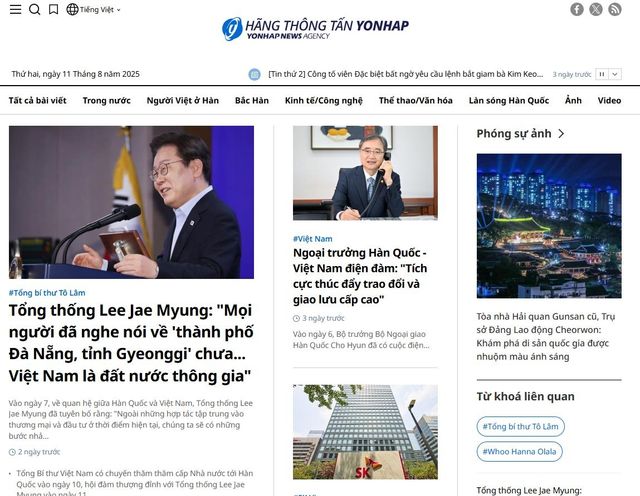The image size is (640, 496).
Task: Click the #Tổng bí thư Tô Lâm keyword tag
Action: (x=519, y=426)
